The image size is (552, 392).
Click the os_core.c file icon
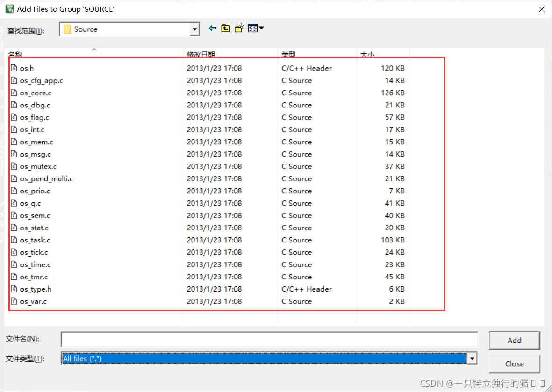coord(14,93)
